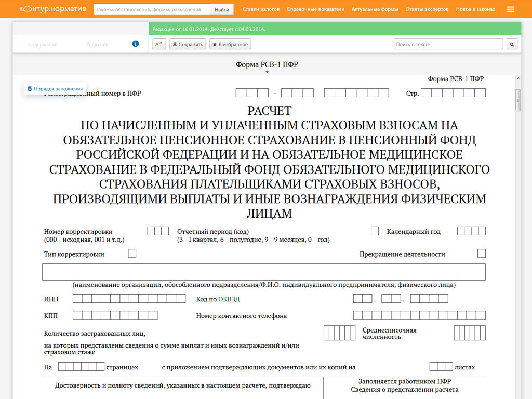Click the КПП digit boxes
This screenshot has height=399, width=532.
click(115, 315)
